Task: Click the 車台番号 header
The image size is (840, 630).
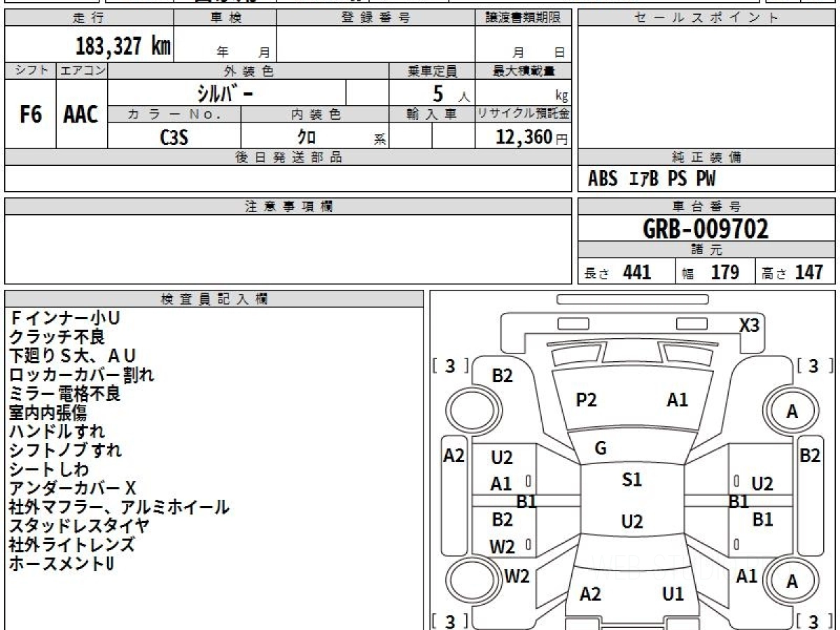Action: pyautogui.click(x=707, y=206)
